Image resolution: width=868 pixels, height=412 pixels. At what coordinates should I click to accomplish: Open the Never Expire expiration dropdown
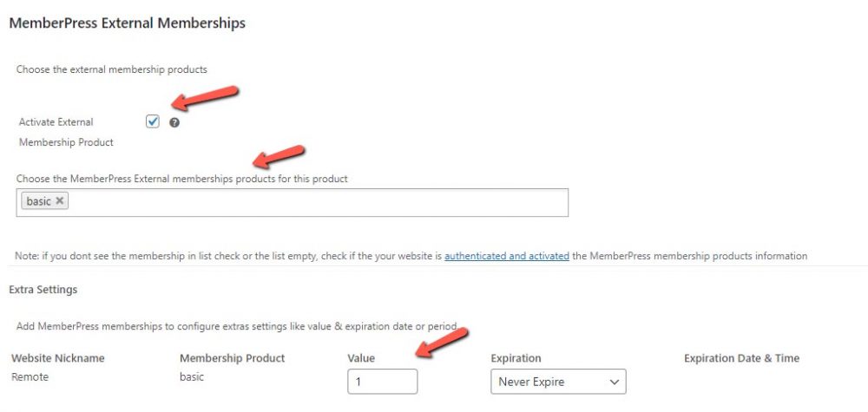click(x=558, y=382)
